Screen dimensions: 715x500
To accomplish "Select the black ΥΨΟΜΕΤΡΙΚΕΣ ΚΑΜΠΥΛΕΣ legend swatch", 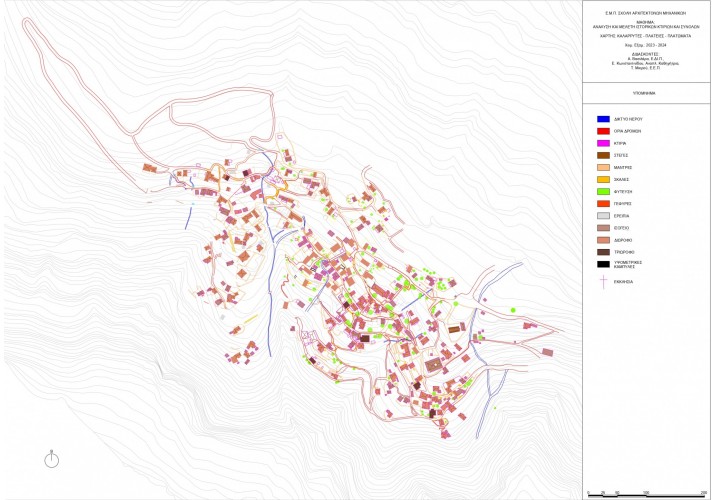I will click(x=603, y=264).
